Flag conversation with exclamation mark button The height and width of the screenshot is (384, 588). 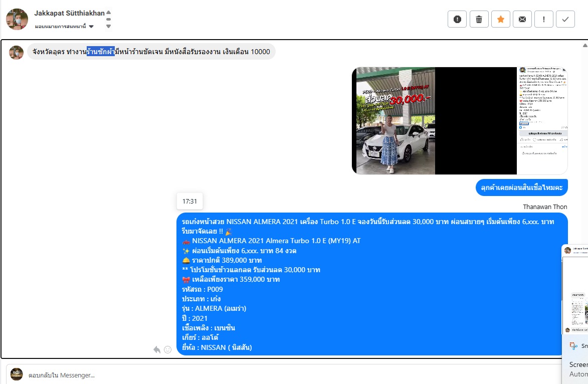click(544, 20)
